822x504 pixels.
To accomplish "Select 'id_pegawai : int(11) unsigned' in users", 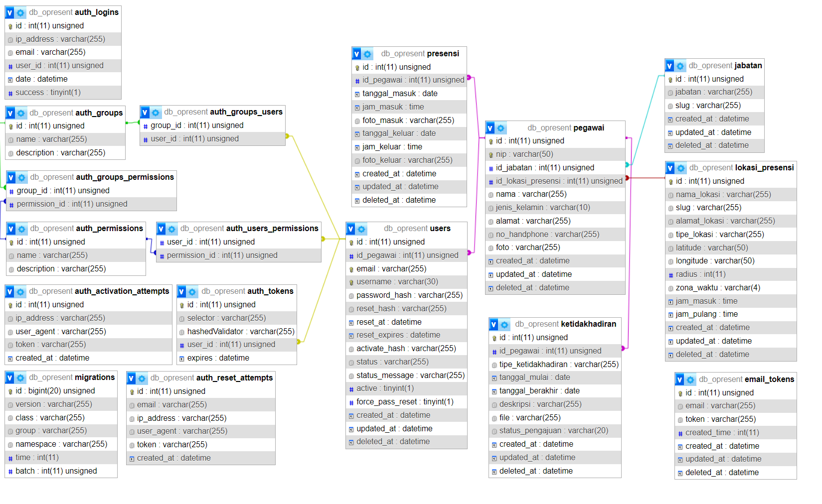I will coord(406,255).
